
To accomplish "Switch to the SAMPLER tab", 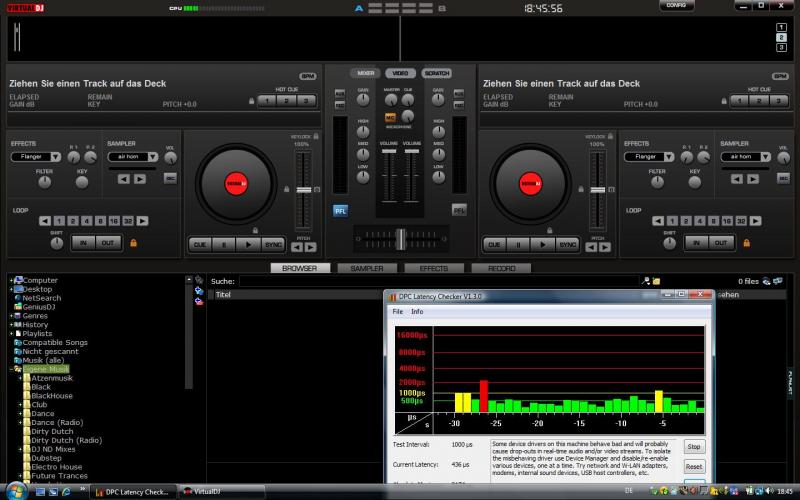I will (x=367, y=268).
